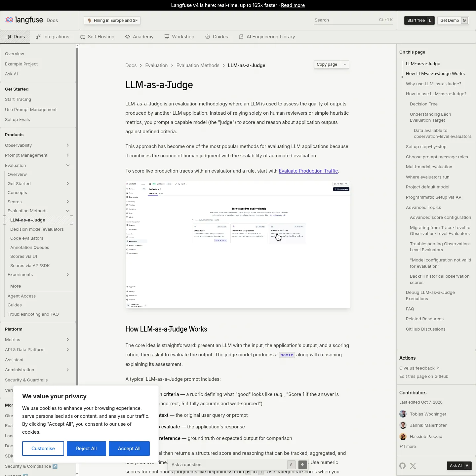This screenshot has width=476, height=476.
Task: Switch to the Integrations tab
Action: click(53, 37)
